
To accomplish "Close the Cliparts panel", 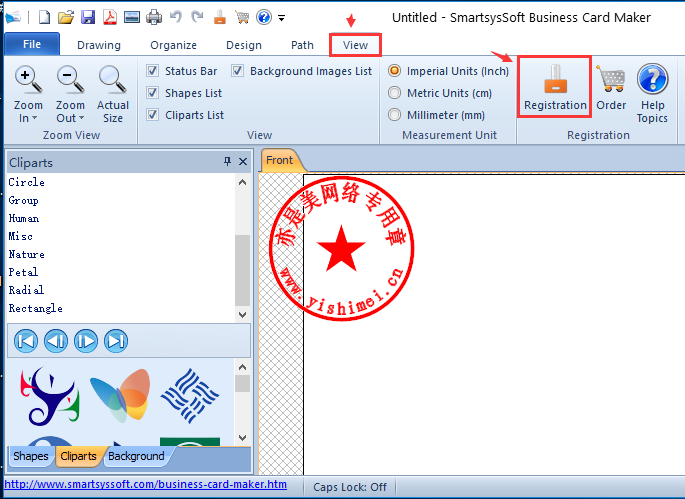I will click(x=243, y=162).
